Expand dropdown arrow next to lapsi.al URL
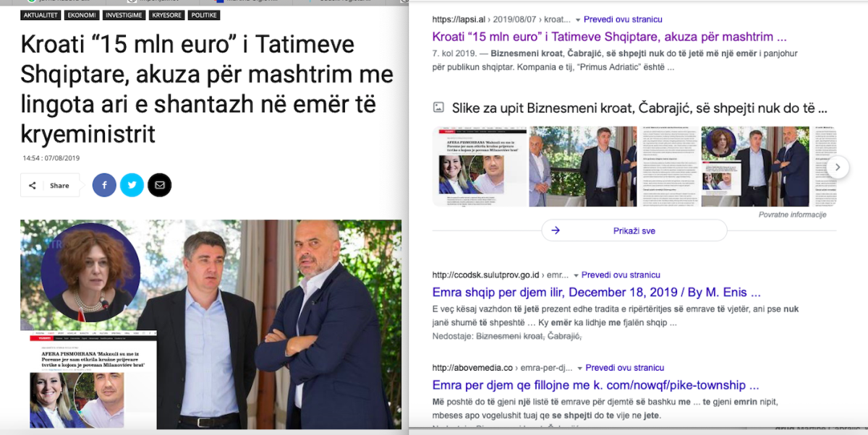Image resolution: width=868 pixels, height=435 pixels. point(576,20)
